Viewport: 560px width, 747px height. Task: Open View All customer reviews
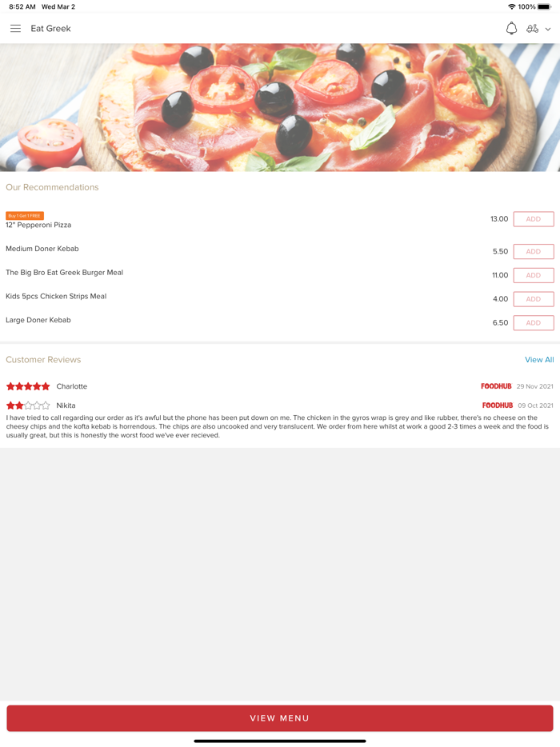539,360
